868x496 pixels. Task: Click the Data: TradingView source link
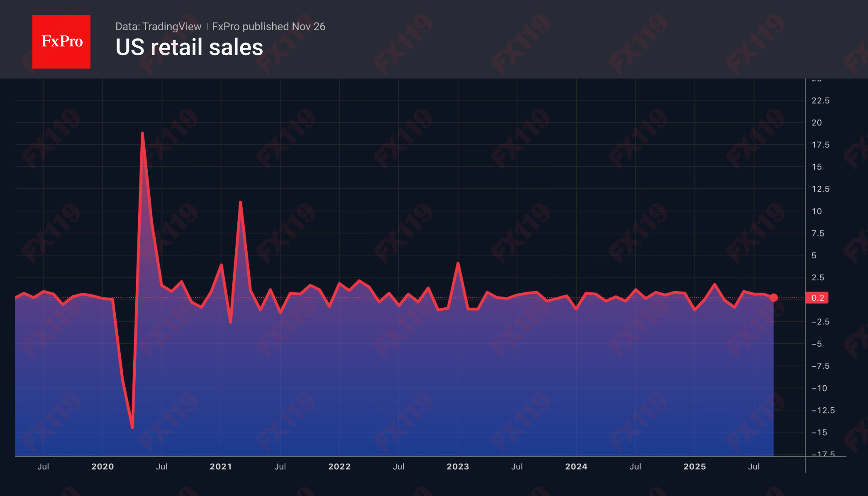click(x=158, y=26)
